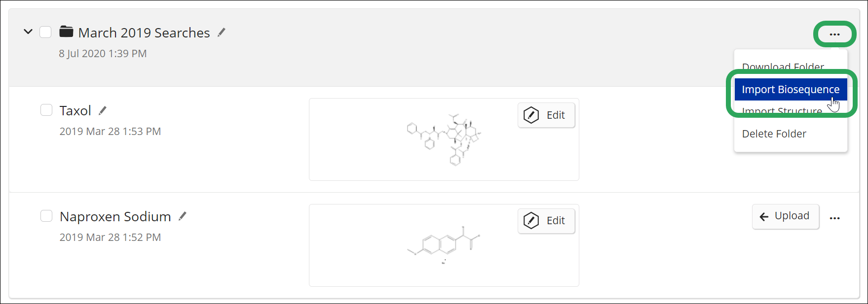This screenshot has height=304, width=868.
Task: Toggle the folder's three-dot options menu
Action: [x=834, y=34]
